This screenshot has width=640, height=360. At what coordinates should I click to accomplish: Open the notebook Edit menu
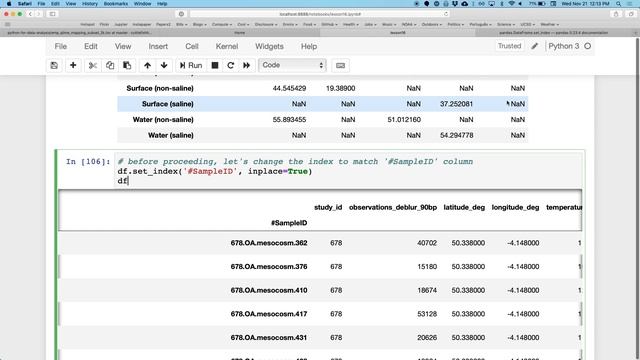click(x=91, y=47)
